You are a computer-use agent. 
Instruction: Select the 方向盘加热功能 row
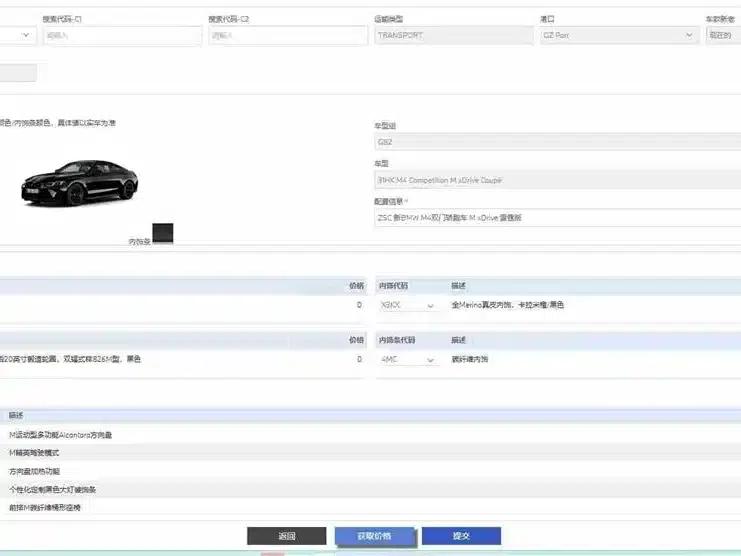pos(370,471)
